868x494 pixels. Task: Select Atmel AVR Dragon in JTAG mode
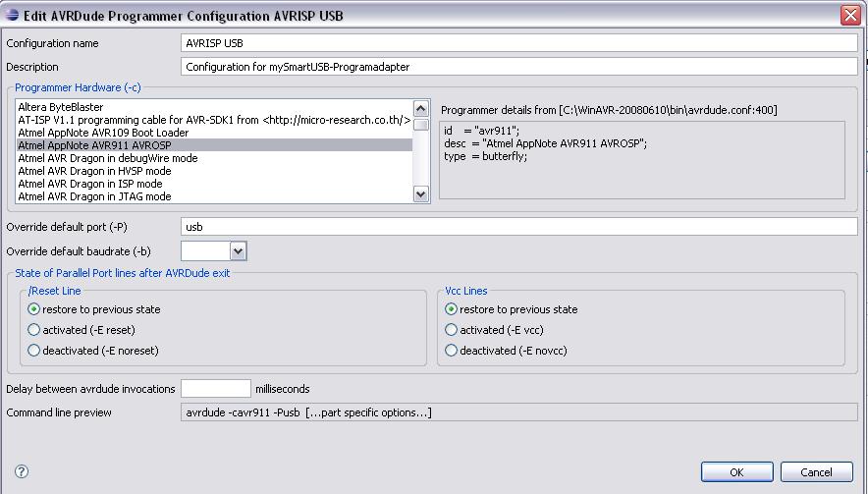pos(215,196)
